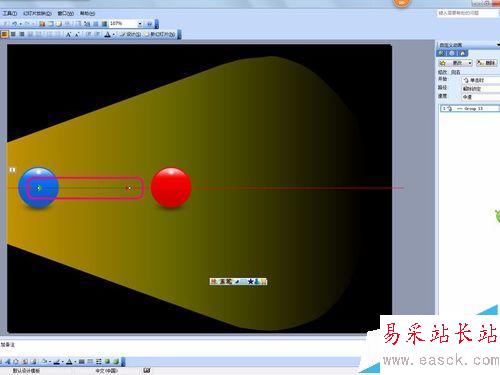Viewport: 500px width, 375px height.
Task: Click the Dash Style icon in drawing toolbar
Action: point(90,361)
